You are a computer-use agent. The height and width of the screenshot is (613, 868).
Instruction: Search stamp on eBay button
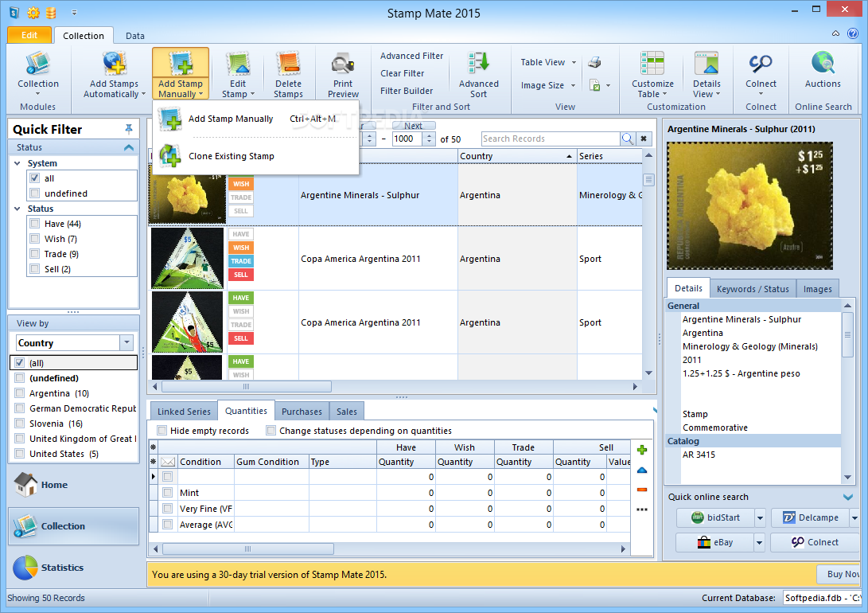(714, 542)
